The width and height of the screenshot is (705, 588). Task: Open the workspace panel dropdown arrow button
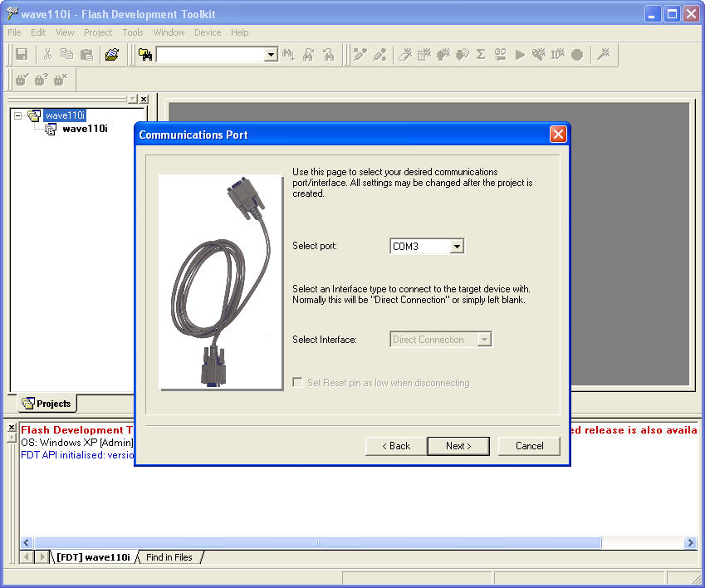point(133,99)
